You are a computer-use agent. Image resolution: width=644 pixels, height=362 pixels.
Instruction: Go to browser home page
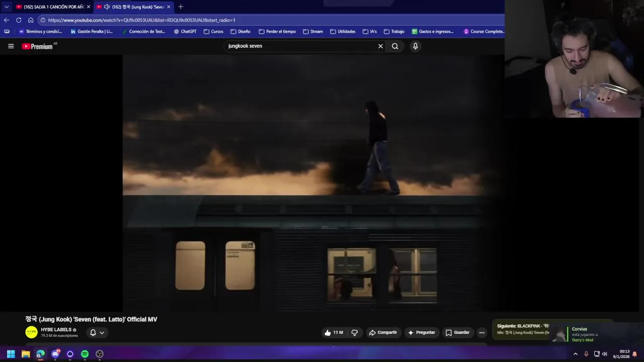pos(31,20)
